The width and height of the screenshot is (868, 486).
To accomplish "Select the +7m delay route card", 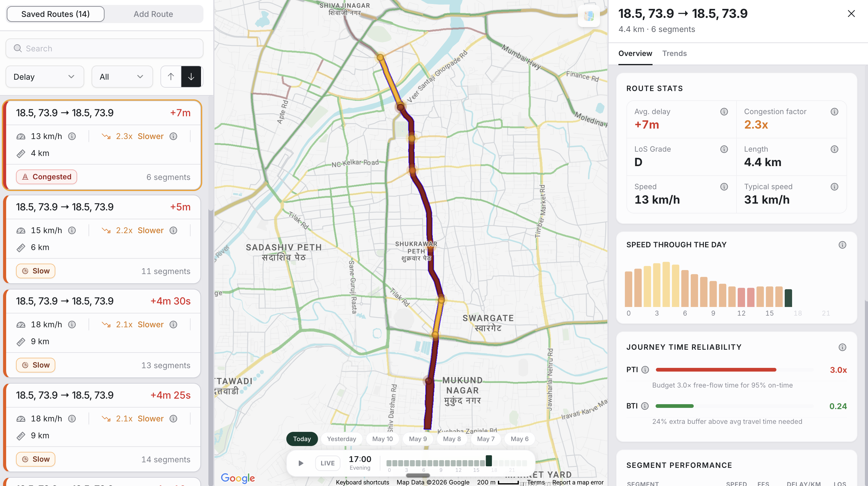I will click(102, 145).
